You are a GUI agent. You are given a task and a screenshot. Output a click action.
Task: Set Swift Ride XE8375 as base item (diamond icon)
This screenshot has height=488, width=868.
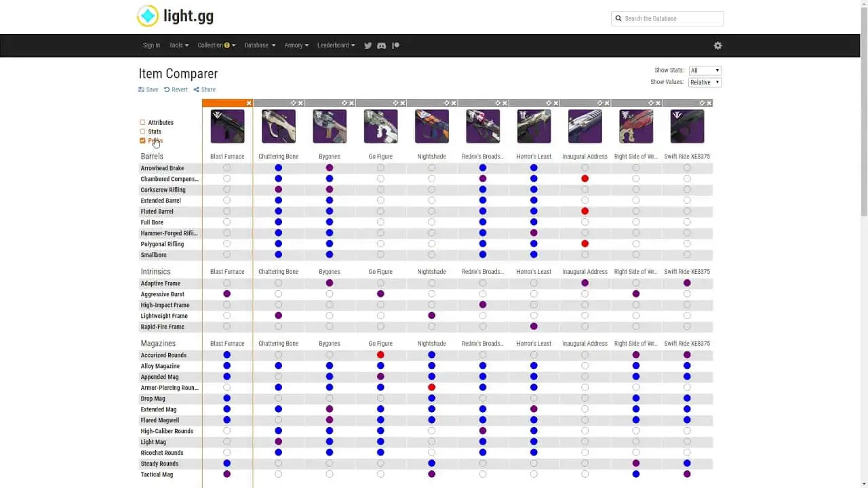(702, 103)
